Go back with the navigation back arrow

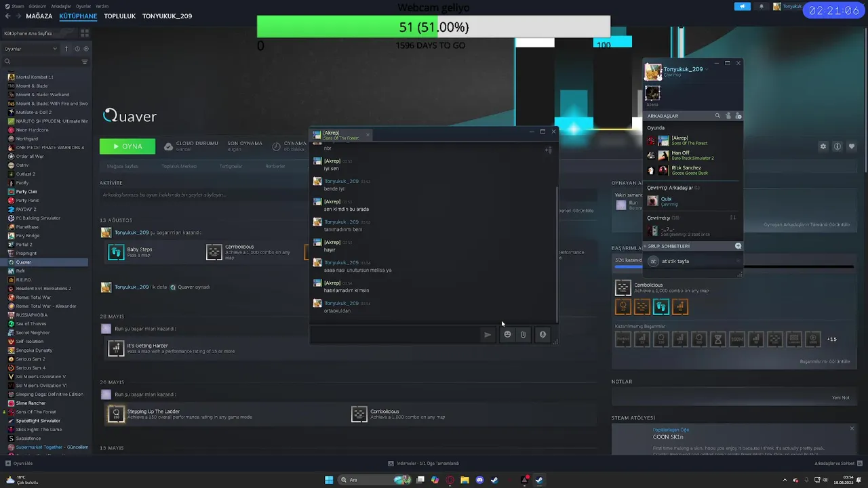[x=7, y=16]
